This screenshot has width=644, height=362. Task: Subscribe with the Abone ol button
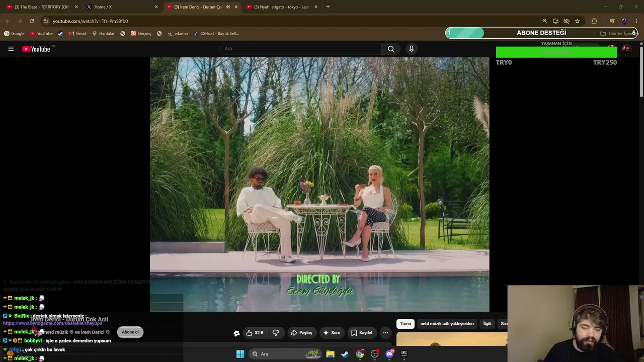tap(130, 332)
